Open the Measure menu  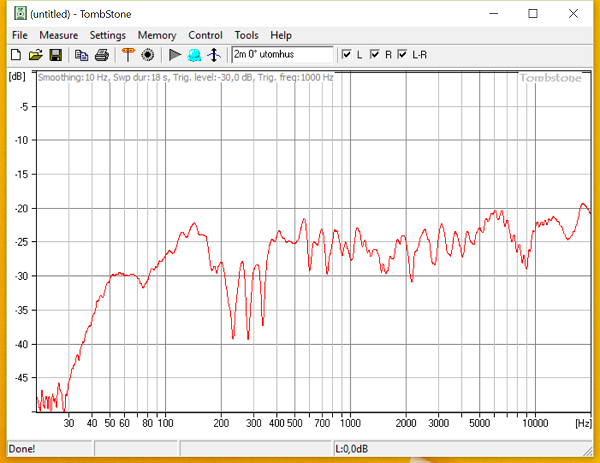[x=59, y=35]
